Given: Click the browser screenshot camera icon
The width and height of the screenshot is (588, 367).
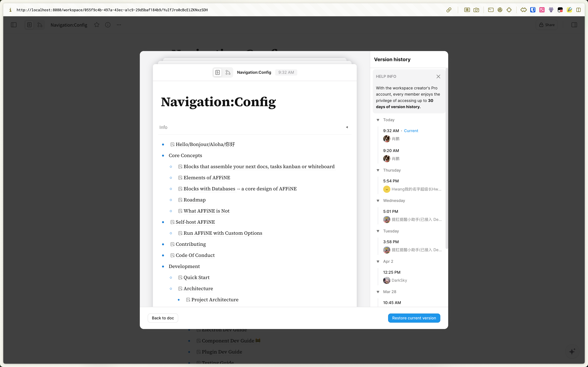Looking at the screenshot, I should [x=476, y=10].
